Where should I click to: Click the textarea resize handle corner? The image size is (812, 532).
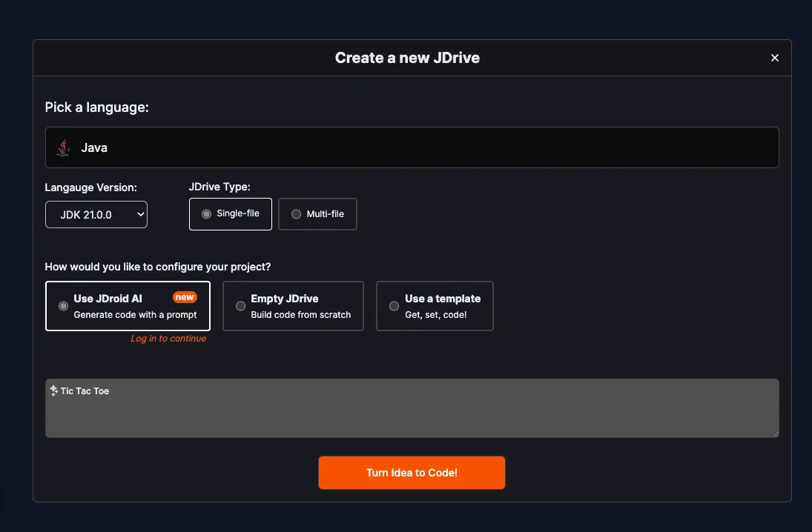click(775, 433)
